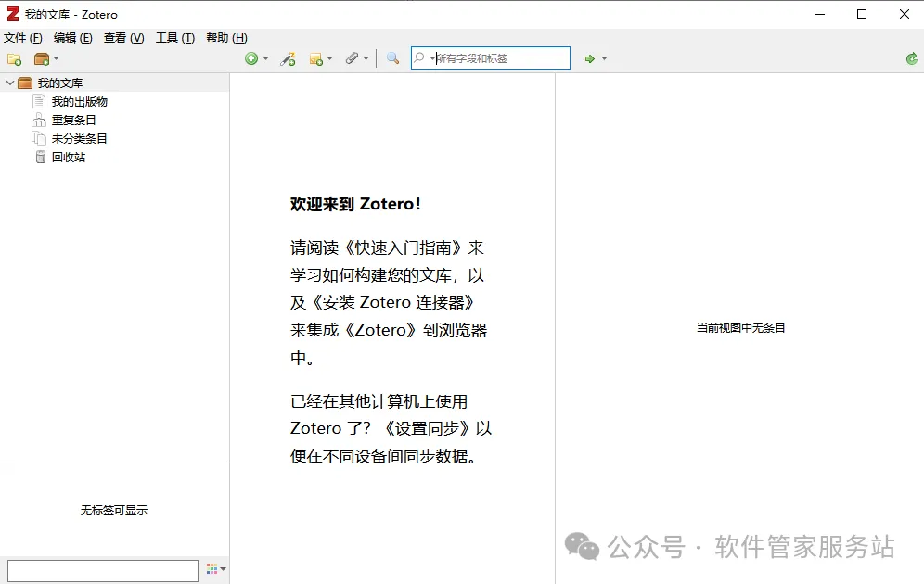This screenshot has height=584, width=924.
Task: Open the 设置同步 link
Action: (x=427, y=428)
